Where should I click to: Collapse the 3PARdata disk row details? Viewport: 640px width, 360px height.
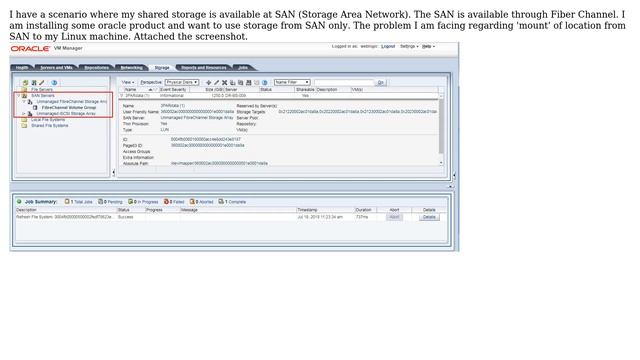(122, 96)
